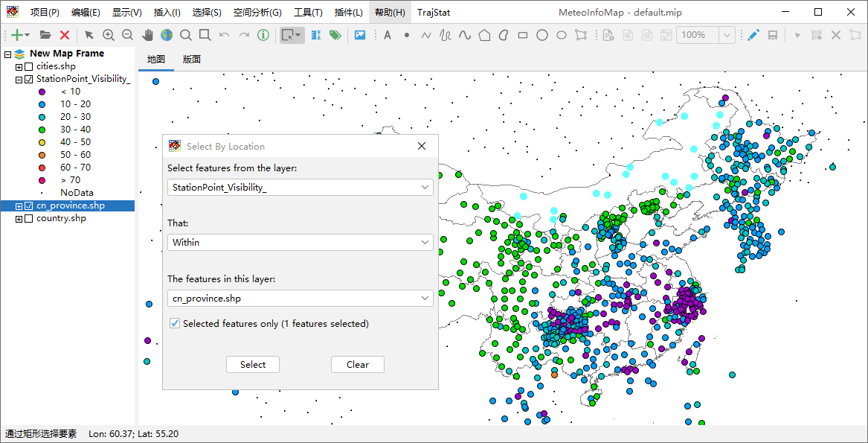
Task: Select the Pan hand tool
Action: click(x=147, y=35)
